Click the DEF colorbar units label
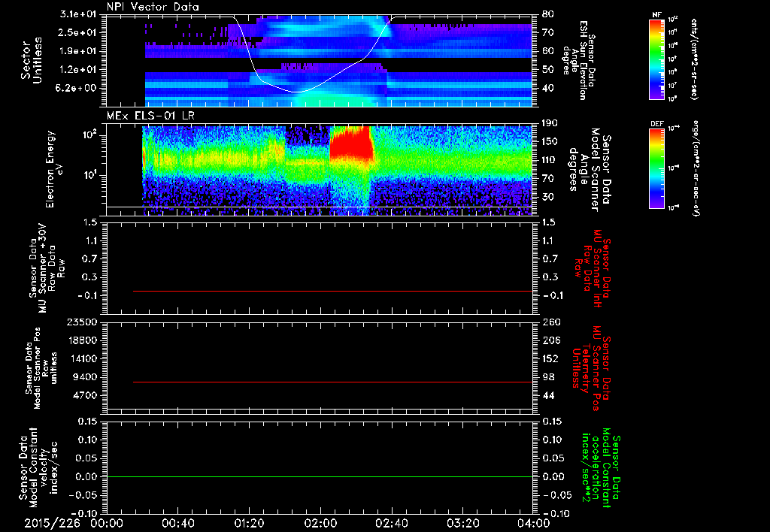The image size is (770, 532). click(697, 168)
